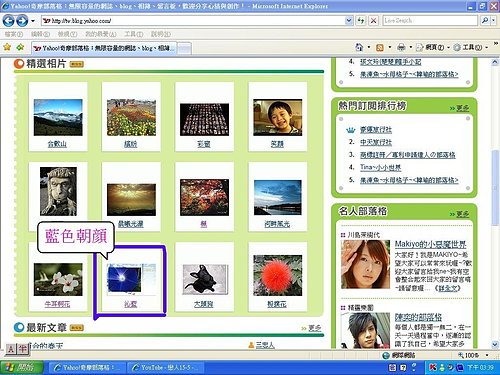This screenshot has width=500, height=375.
Task: Open the Tina~小小世界 ranking link
Action: (x=380, y=167)
